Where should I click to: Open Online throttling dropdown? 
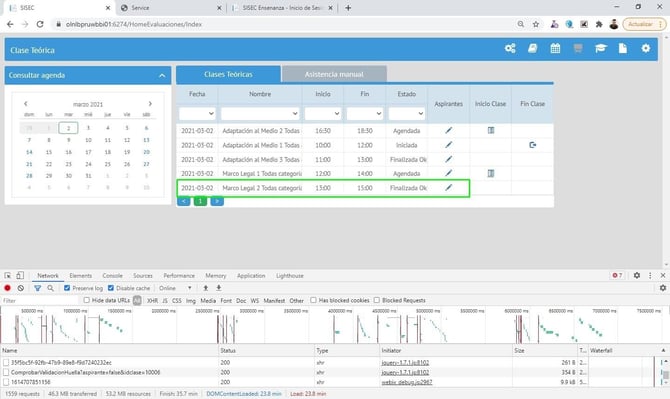click(x=175, y=288)
